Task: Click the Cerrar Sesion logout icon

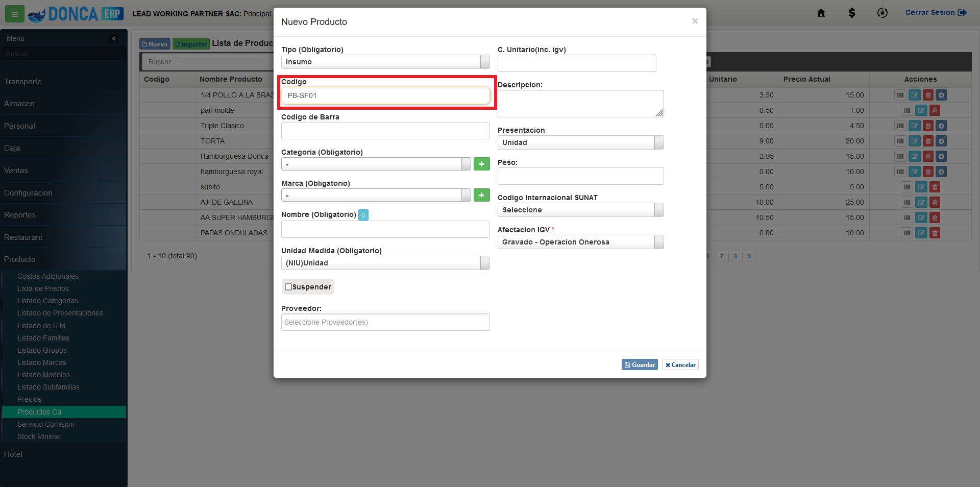Action: (962, 12)
